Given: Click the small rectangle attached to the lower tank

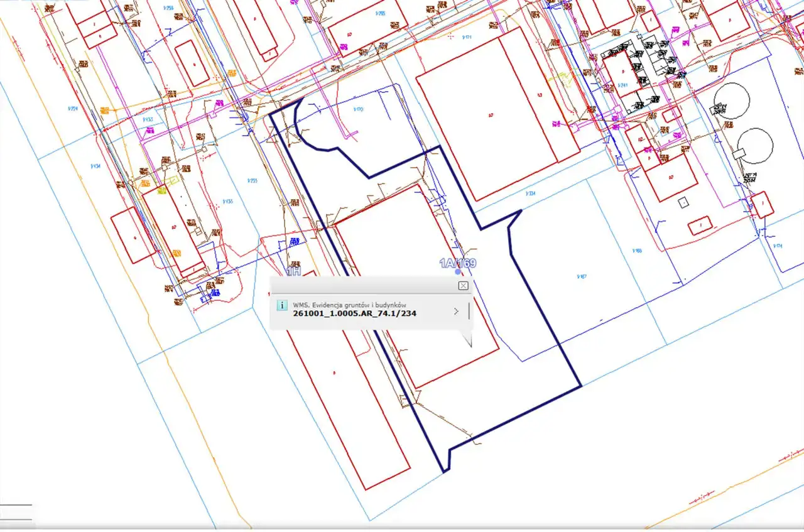Looking at the screenshot, I should 739,153.
